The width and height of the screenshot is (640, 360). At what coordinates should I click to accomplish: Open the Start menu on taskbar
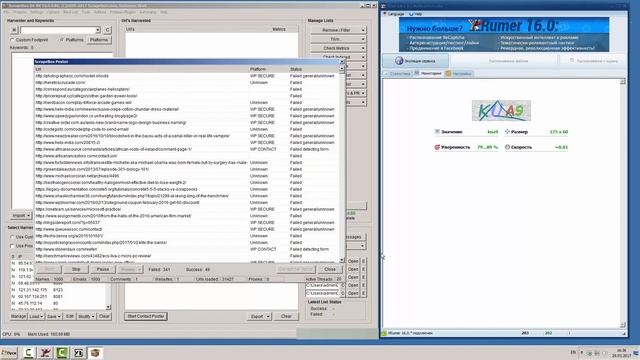pyautogui.click(x=9, y=353)
